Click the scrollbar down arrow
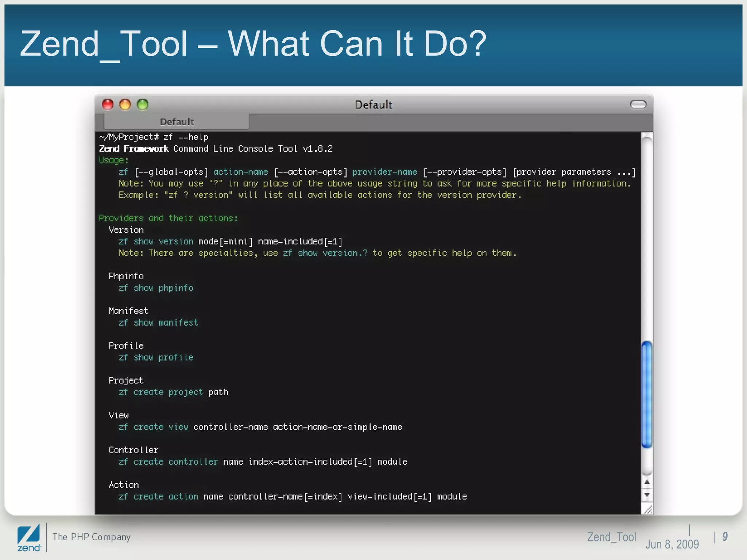Image resolution: width=747 pixels, height=560 pixels. pyautogui.click(x=647, y=495)
